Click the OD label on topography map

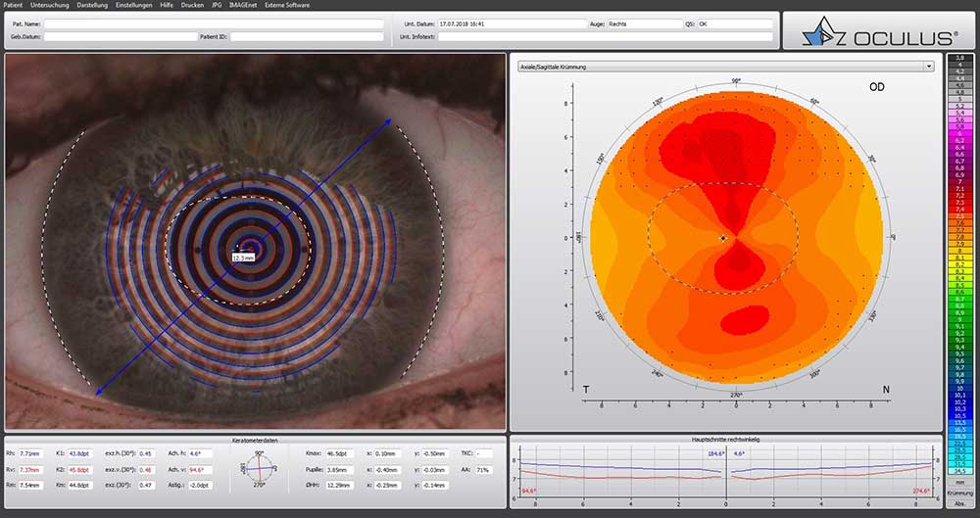[x=876, y=87]
